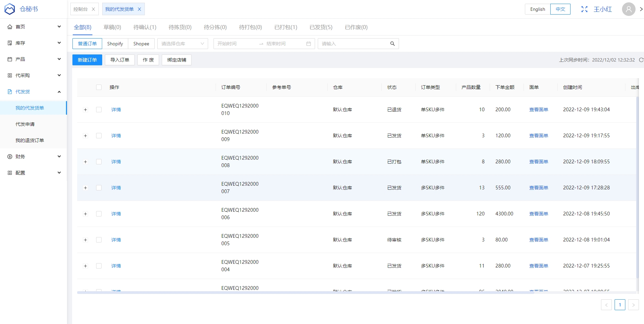
Task: Switch to the 已发货(5) tab
Action: coord(321,27)
